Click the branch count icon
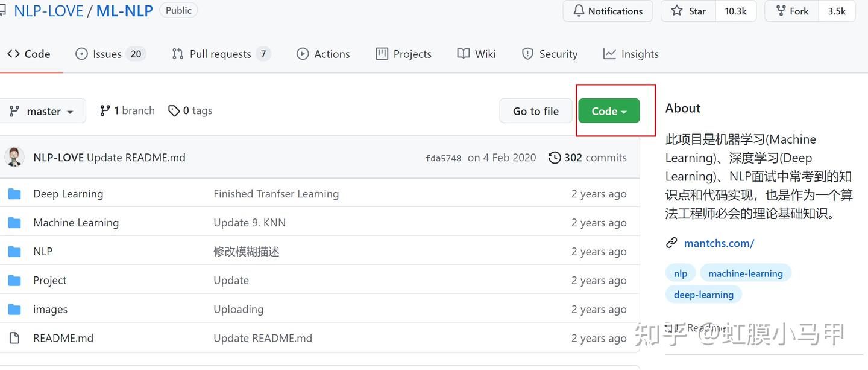868x370 pixels. pos(105,110)
